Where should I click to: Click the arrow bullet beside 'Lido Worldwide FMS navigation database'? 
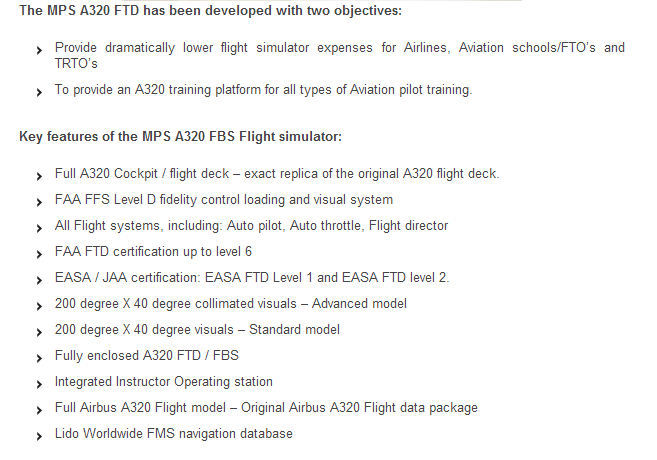[x=39, y=436]
